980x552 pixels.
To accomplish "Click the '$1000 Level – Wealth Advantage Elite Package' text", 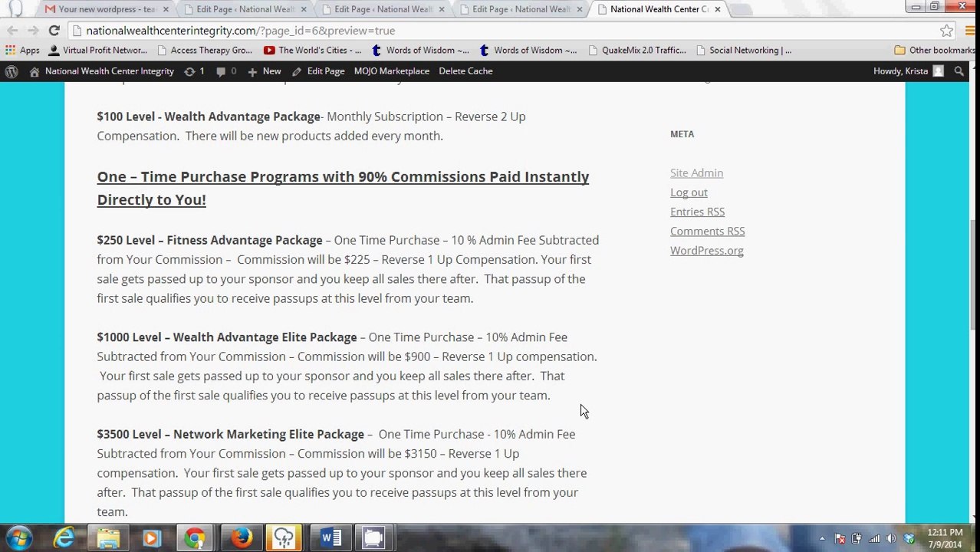I will [226, 337].
